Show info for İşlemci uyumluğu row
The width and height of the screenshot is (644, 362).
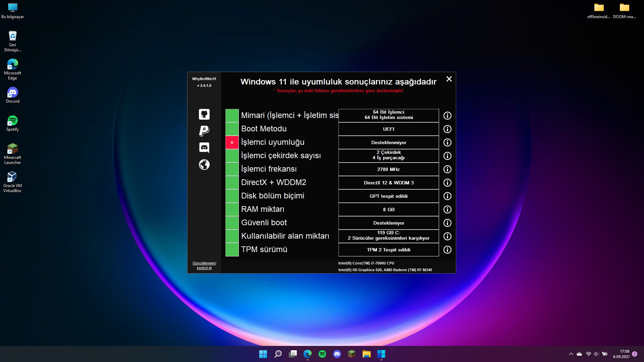tap(447, 142)
